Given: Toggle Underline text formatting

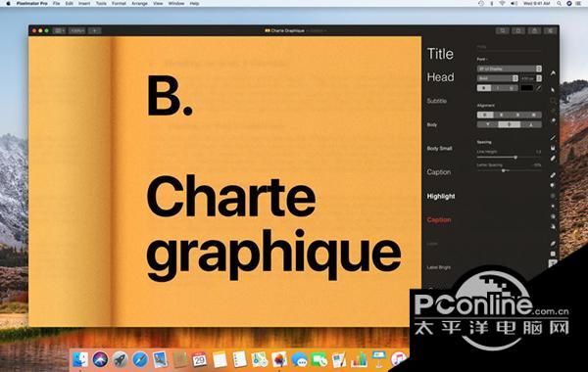Looking at the screenshot, I should tap(512, 88).
